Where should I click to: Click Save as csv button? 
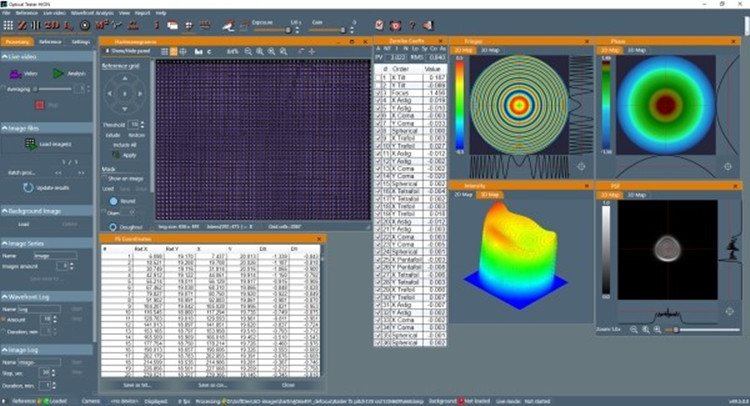pyautogui.click(x=212, y=385)
